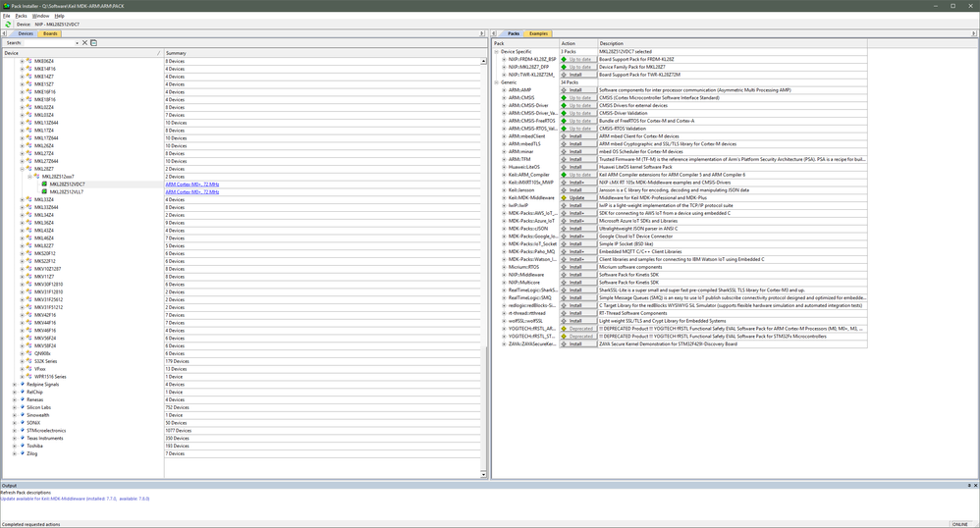
Task: Open the Help menu
Action: 59,16
